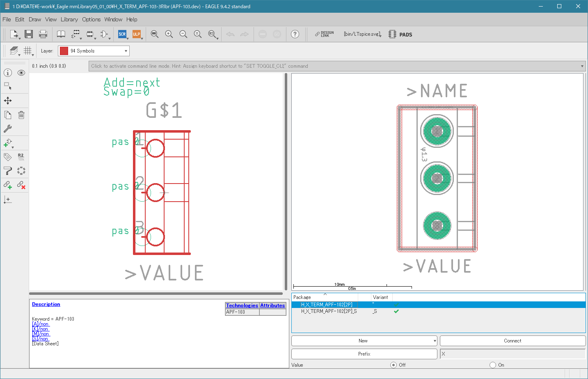Viewport: 588px width, 379px height.
Task: Click the red layer color swatch
Action: click(x=64, y=51)
